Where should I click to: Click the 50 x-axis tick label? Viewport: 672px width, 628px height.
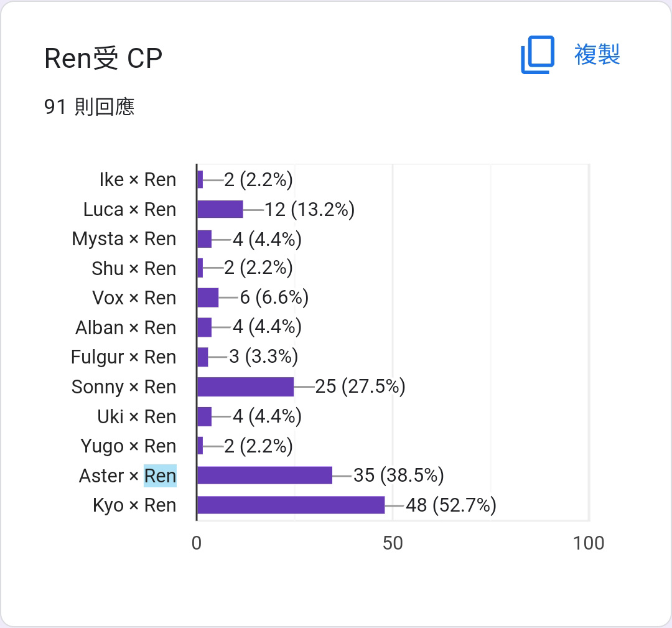393,543
